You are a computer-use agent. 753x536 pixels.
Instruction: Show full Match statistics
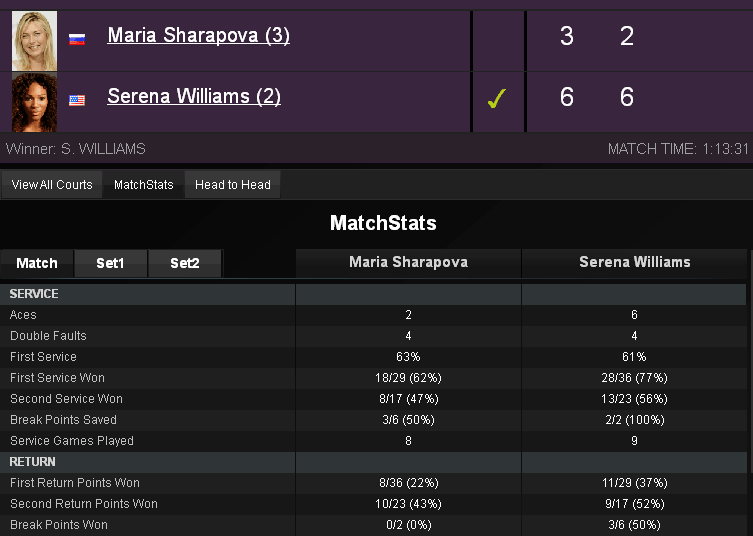tap(37, 264)
